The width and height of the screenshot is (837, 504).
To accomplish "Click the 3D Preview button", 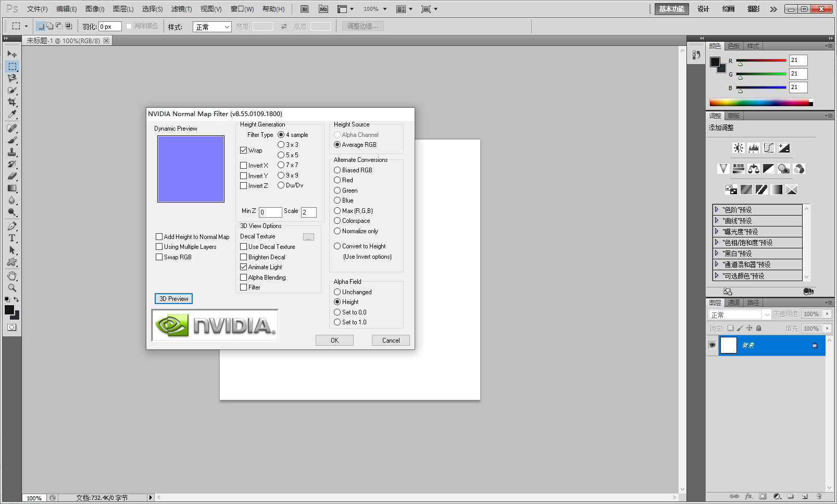I will click(173, 299).
